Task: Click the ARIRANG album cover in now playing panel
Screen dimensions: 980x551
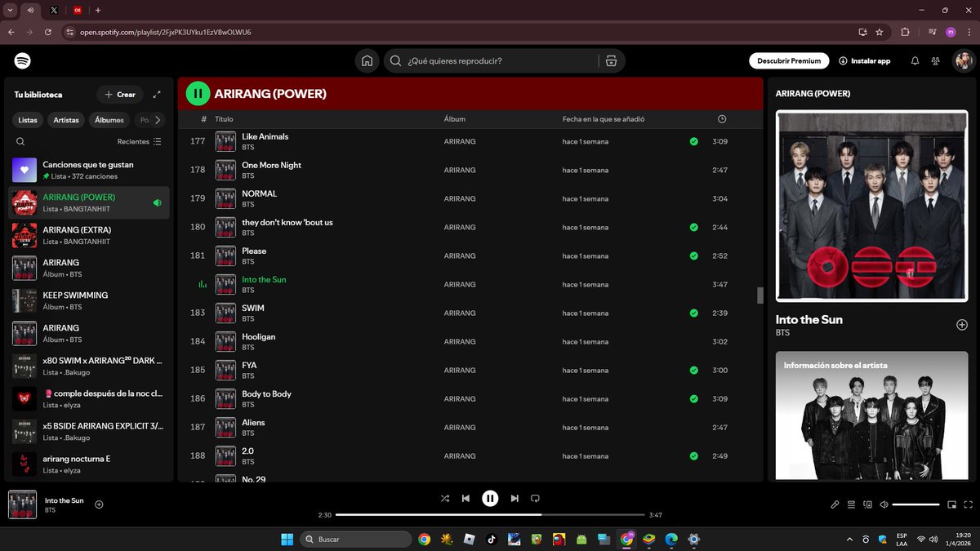Action: [872, 206]
